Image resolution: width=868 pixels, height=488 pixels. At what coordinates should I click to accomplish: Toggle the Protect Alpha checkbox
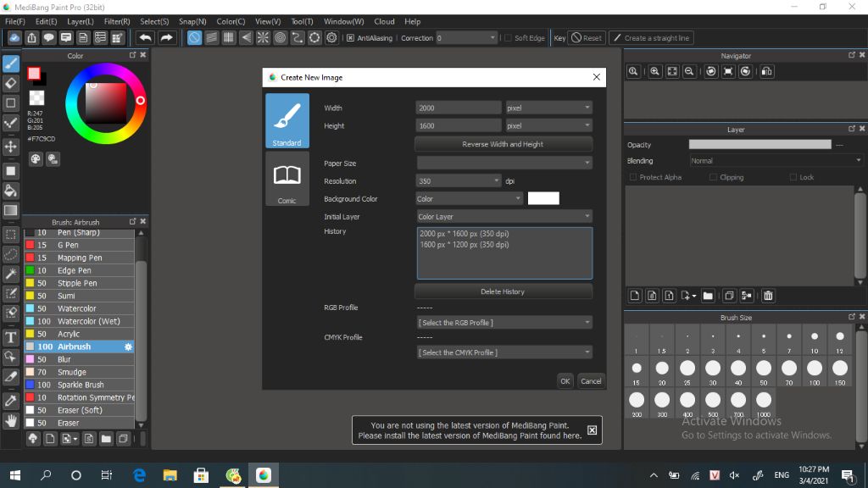632,178
